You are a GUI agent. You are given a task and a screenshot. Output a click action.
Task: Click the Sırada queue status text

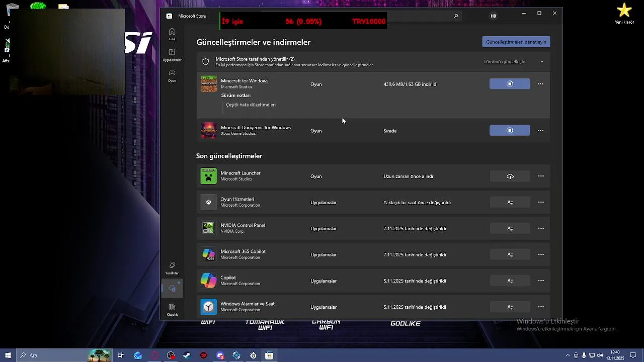(x=390, y=131)
